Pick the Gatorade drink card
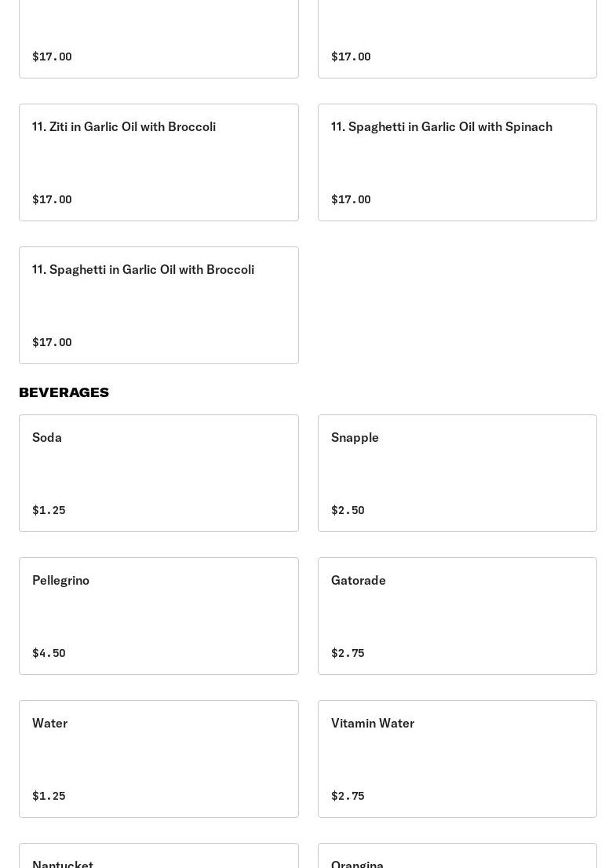 point(457,615)
